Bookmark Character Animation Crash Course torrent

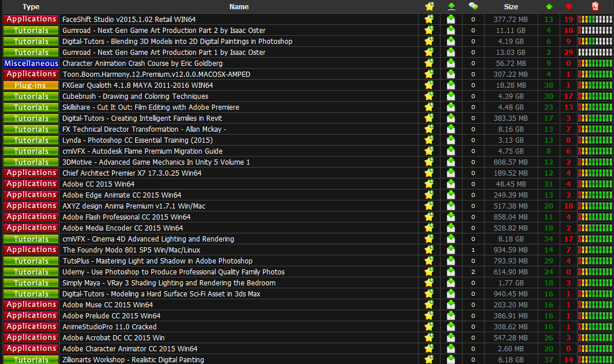[x=429, y=62]
